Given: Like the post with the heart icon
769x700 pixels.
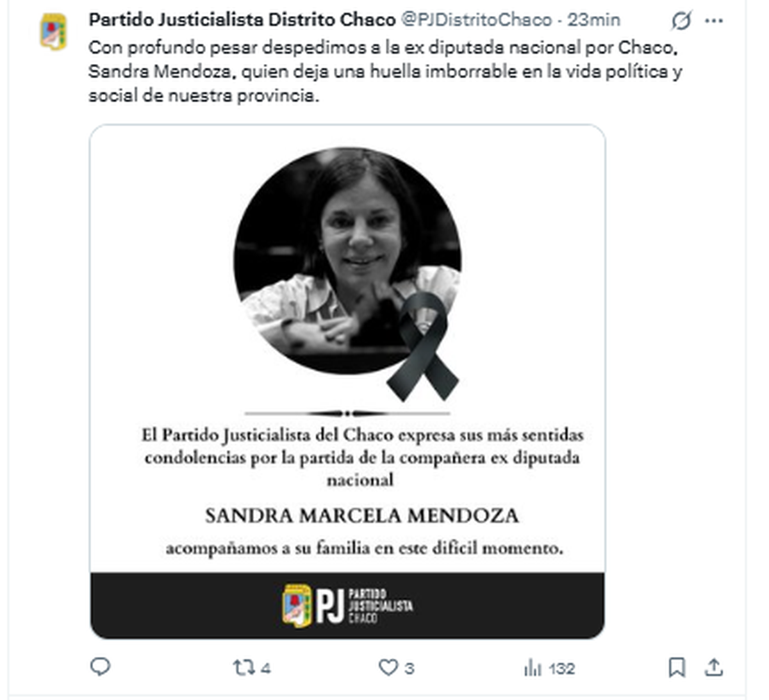Looking at the screenshot, I should pos(388,667).
